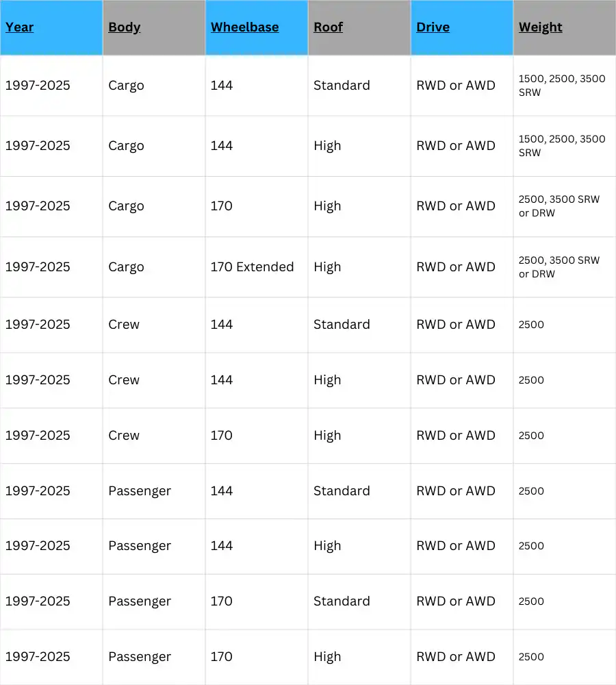
Task: Select the Wheelbase header link
Action: [x=244, y=27]
